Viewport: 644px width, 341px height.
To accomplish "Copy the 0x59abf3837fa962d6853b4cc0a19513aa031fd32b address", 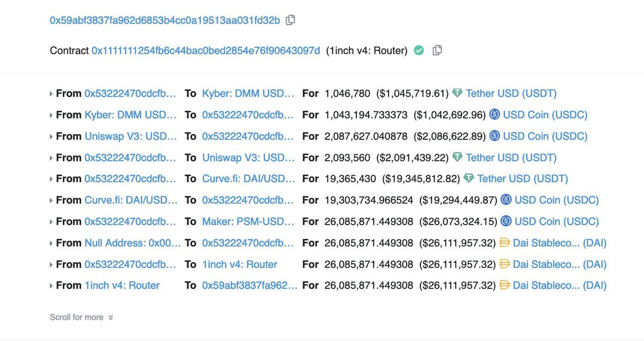I will (x=290, y=20).
